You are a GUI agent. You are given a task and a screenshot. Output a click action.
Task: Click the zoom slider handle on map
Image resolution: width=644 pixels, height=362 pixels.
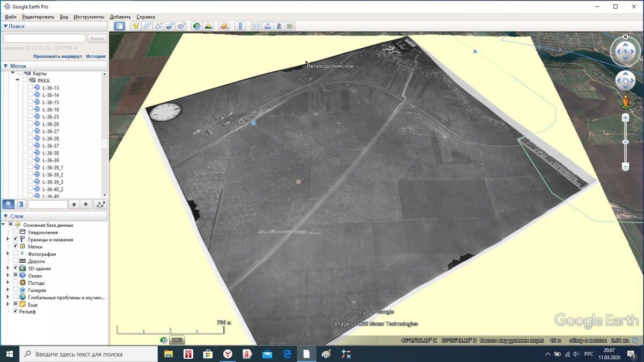(625, 142)
